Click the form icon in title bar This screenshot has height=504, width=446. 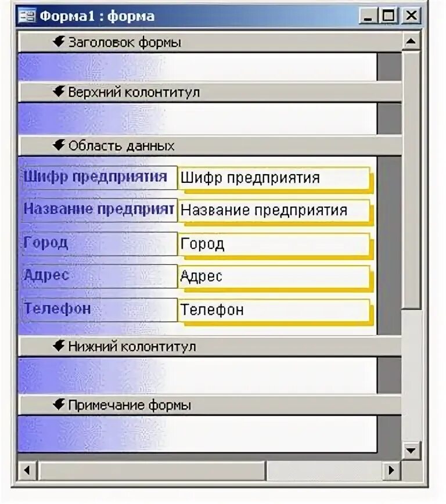(x=27, y=16)
